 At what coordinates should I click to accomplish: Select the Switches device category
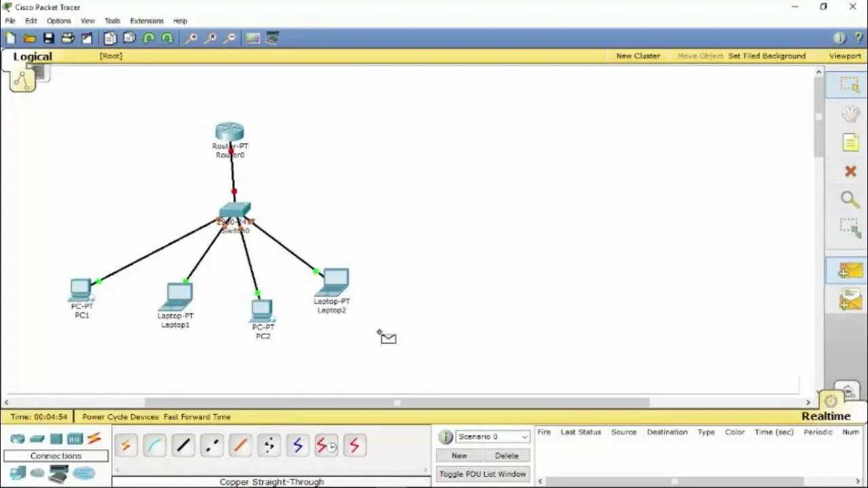(37, 439)
